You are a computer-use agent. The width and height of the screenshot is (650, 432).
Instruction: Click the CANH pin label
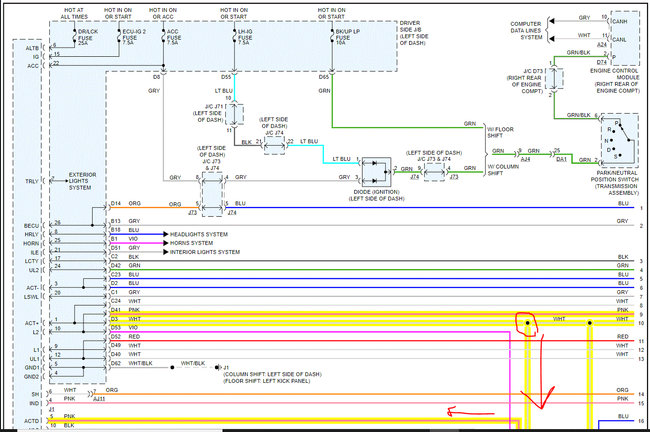620,22
